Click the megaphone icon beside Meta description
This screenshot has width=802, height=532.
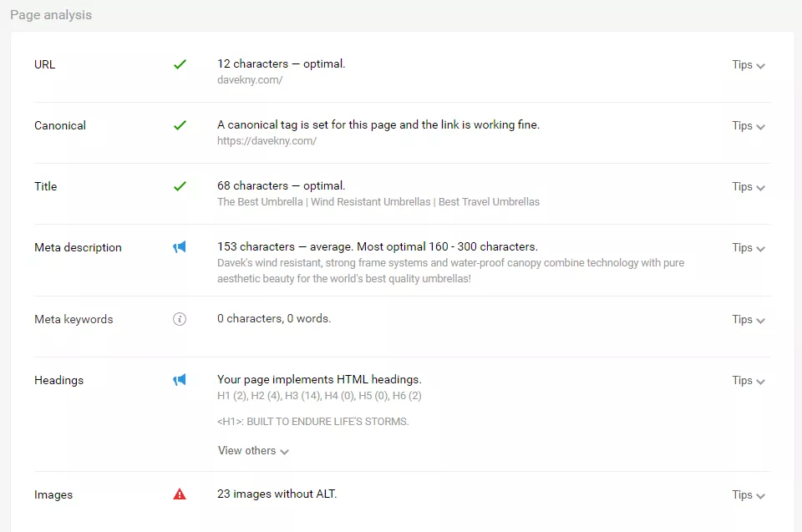point(180,247)
